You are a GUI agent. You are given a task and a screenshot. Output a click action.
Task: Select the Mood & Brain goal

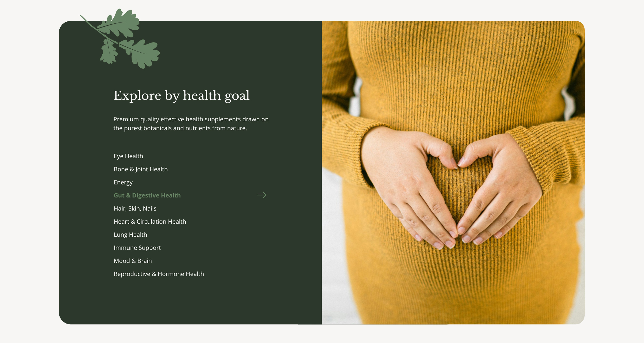click(133, 261)
